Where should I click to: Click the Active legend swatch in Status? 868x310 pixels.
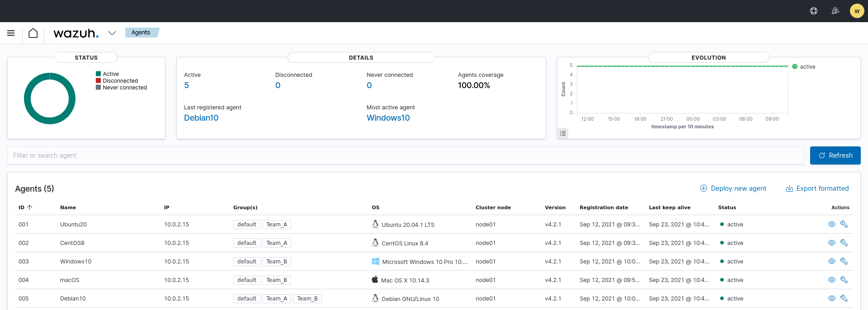tap(98, 74)
